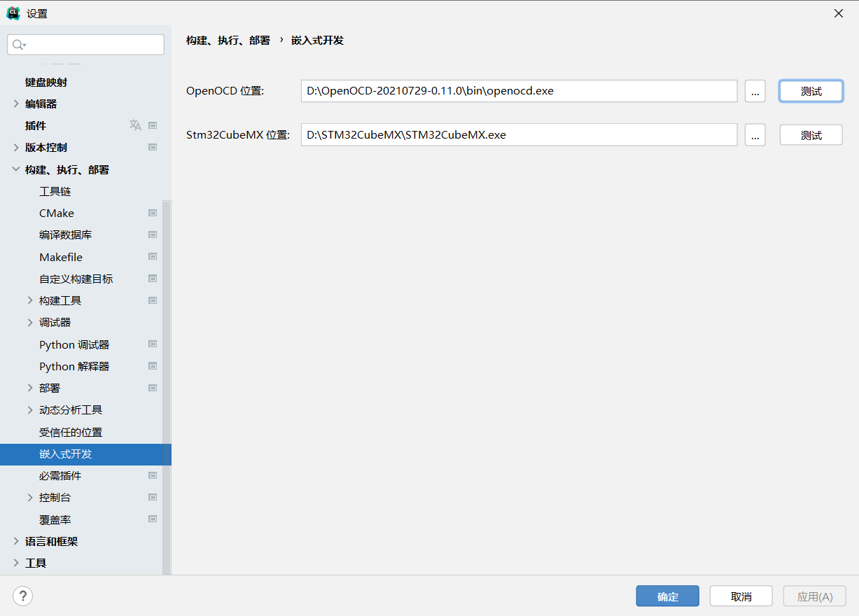Click project-level icon beside 版本控制
The width and height of the screenshot is (859, 616).
tap(153, 148)
